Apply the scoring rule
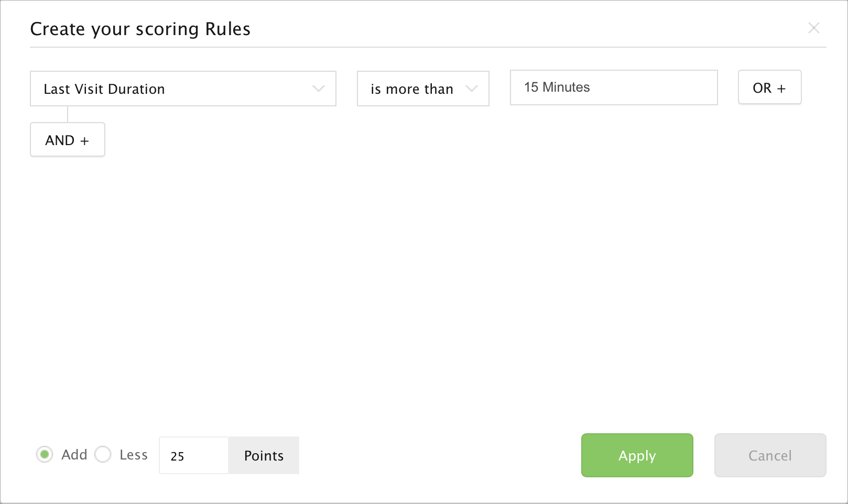Viewport: 848px width, 504px height. (637, 455)
